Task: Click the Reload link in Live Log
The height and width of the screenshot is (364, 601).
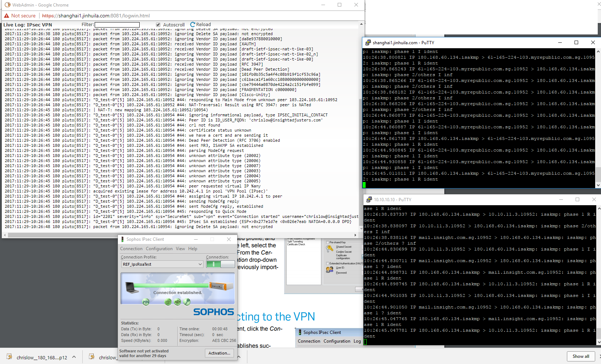Action: (x=203, y=25)
